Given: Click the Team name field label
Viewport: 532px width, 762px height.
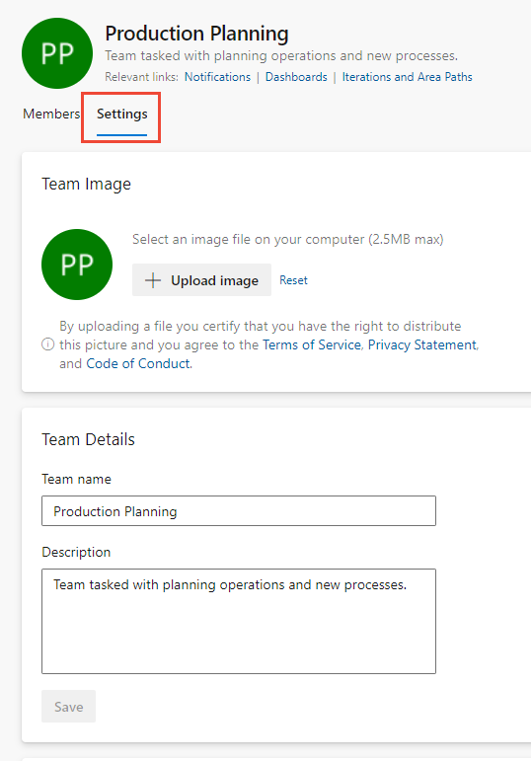Looking at the screenshot, I should coord(76,479).
